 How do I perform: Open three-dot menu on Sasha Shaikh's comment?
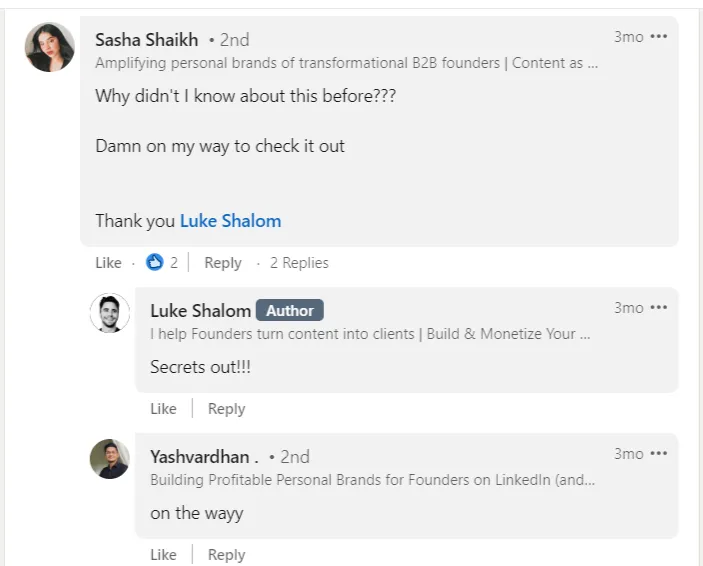[x=658, y=37]
